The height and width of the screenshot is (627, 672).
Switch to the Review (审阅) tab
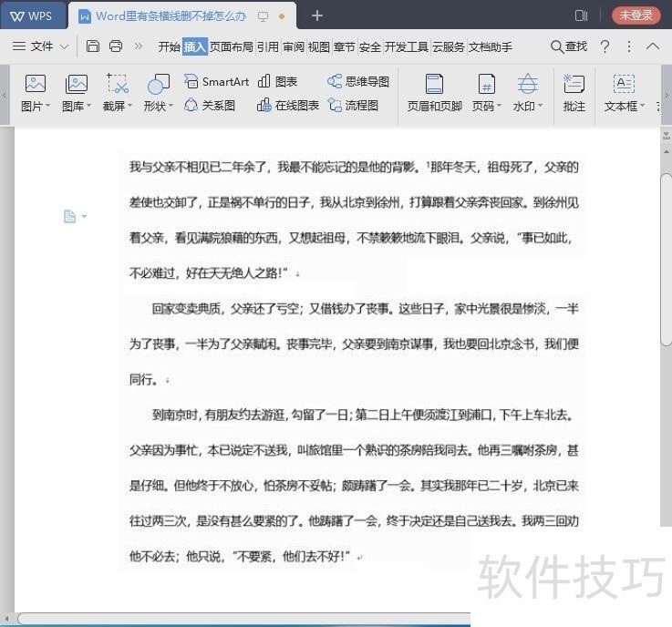coord(294,46)
